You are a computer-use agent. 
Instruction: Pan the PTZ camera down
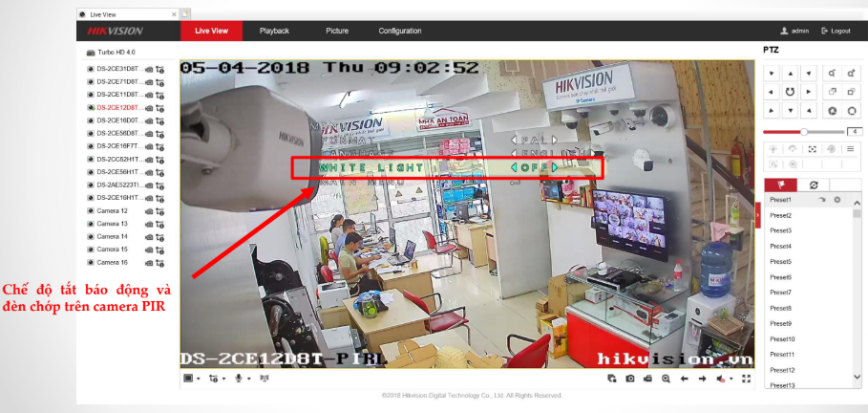(790, 111)
